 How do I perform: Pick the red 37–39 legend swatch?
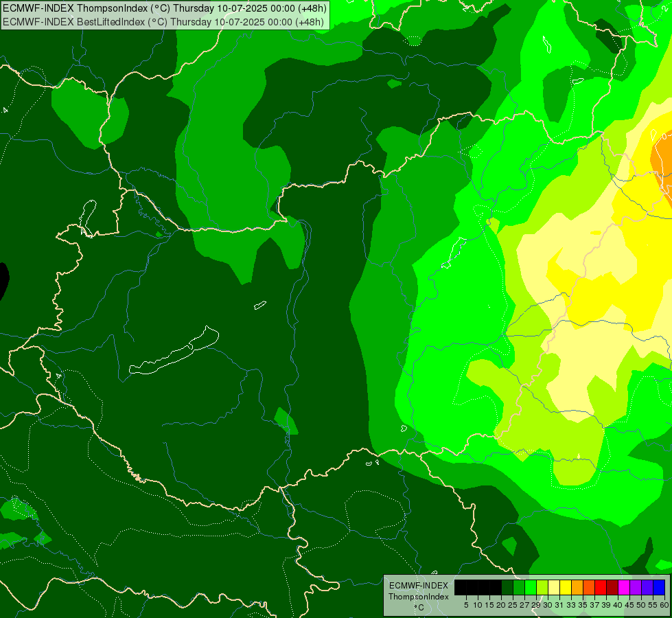click(601, 587)
